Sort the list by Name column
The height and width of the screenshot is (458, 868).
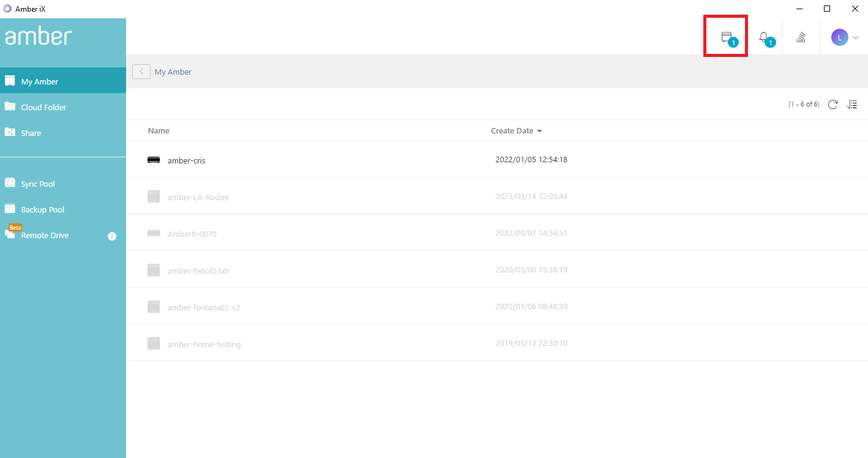159,130
